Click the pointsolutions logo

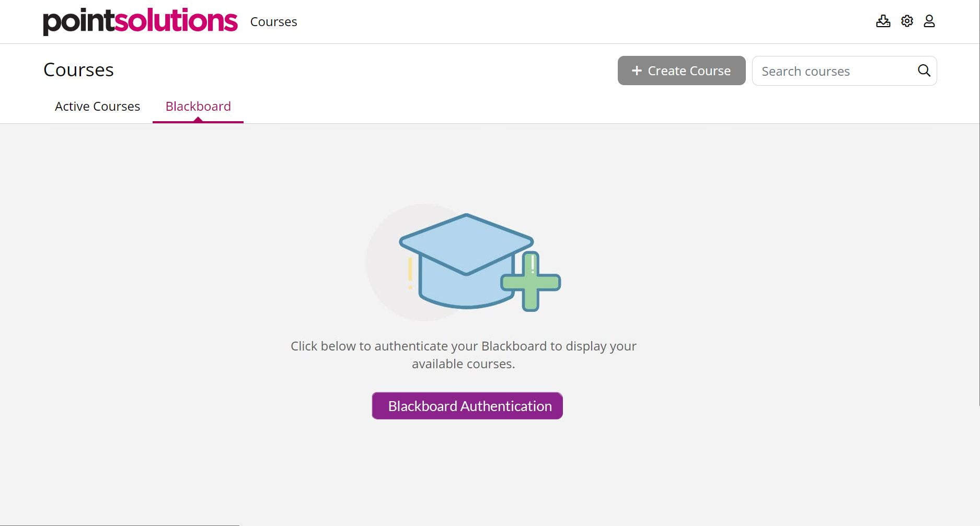point(140,20)
